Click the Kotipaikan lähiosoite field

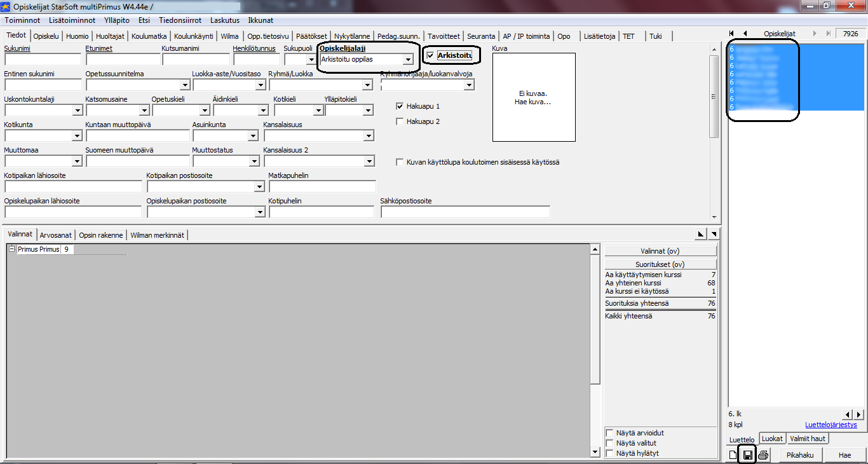[x=73, y=187]
